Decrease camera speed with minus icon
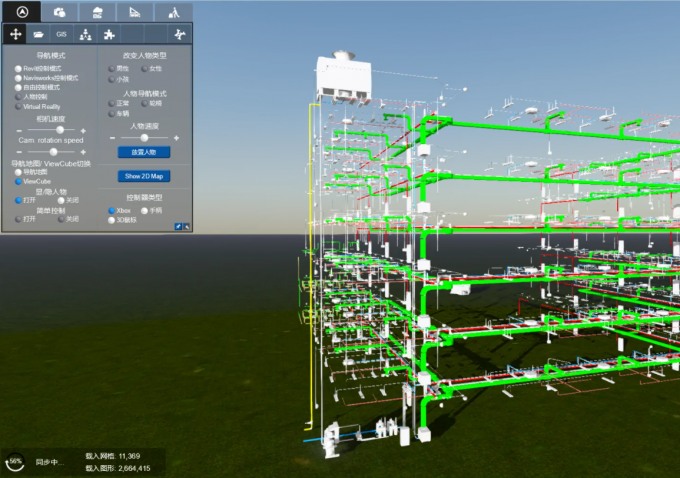 tap(19, 131)
